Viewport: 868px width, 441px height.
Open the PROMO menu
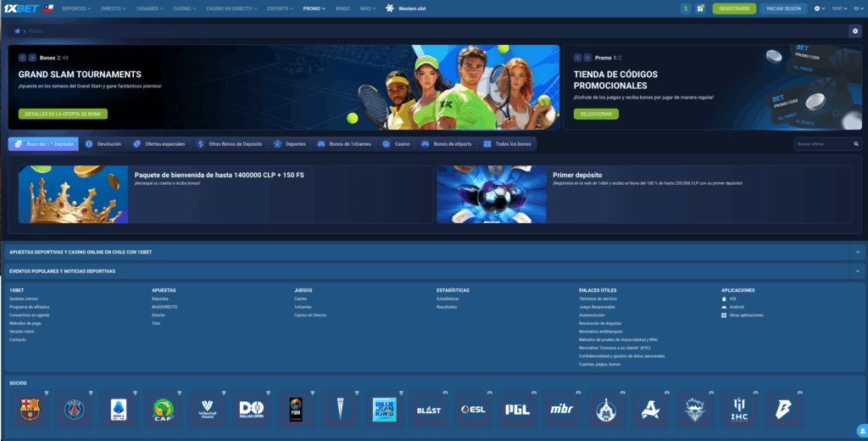(x=314, y=8)
